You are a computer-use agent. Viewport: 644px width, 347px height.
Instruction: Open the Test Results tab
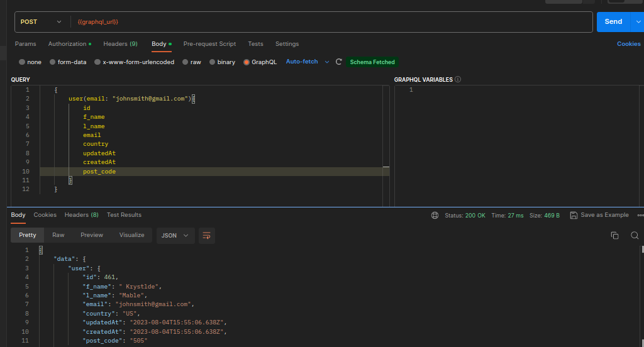(x=124, y=215)
